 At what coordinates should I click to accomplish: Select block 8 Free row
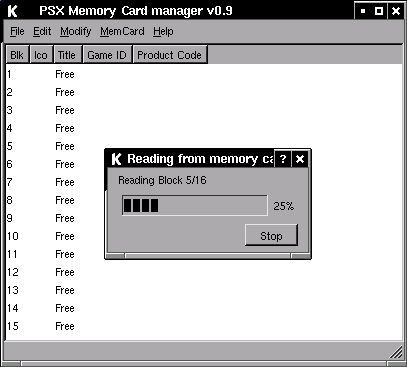[x=204, y=200]
